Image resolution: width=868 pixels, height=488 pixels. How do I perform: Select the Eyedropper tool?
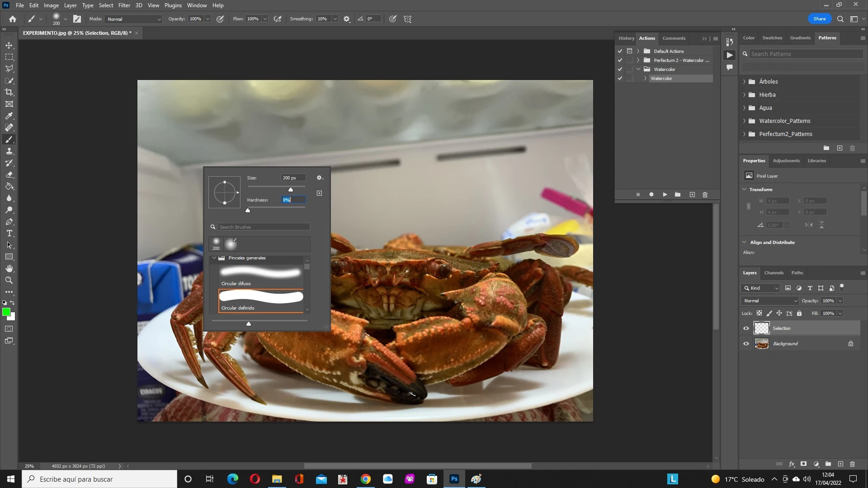(9, 116)
